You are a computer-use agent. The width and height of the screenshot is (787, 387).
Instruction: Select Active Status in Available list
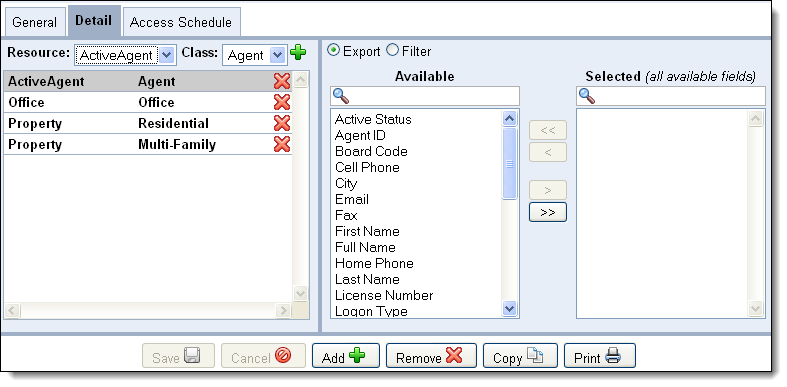(x=373, y=119)
